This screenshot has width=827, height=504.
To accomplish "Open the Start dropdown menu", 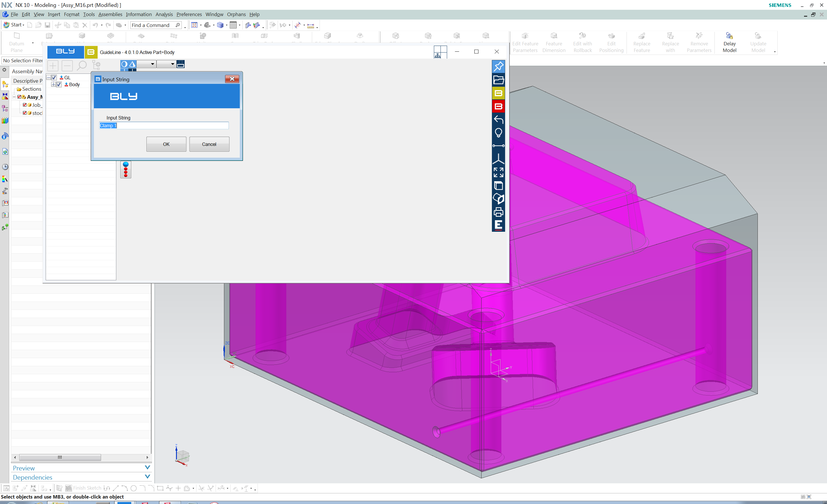I will pyautogui.click(x=14, y=25).
